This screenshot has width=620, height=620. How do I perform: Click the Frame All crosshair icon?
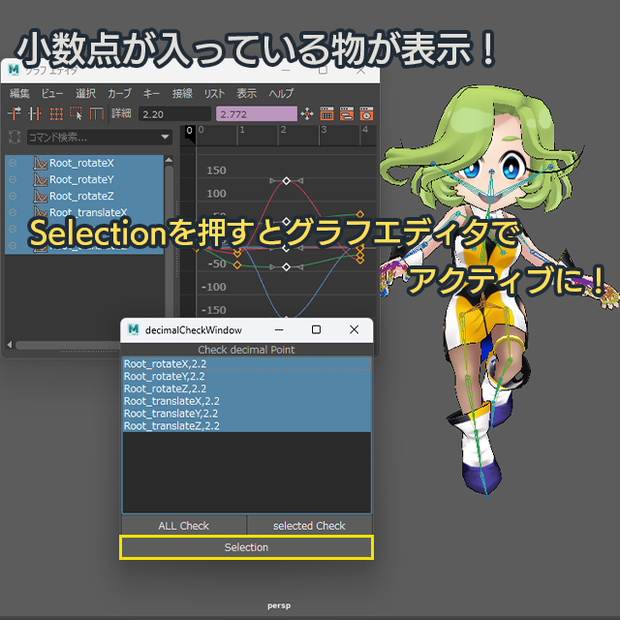point(307,114)
